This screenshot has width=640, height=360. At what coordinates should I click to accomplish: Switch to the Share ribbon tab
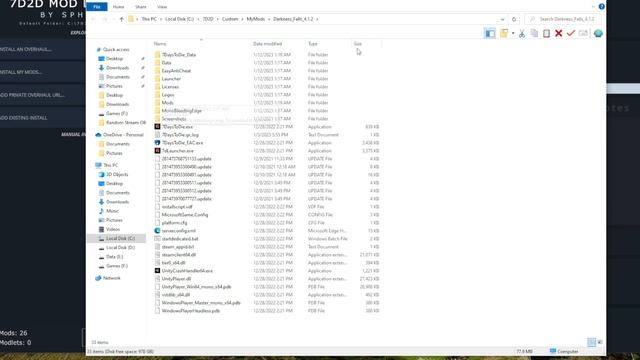point(141,7)
